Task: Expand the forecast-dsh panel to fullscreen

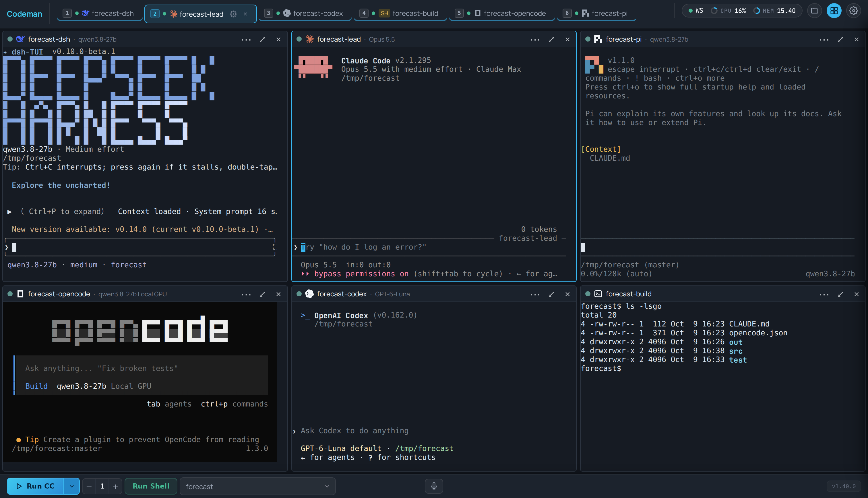Action: pyautogui.click(x=262, y=40)
